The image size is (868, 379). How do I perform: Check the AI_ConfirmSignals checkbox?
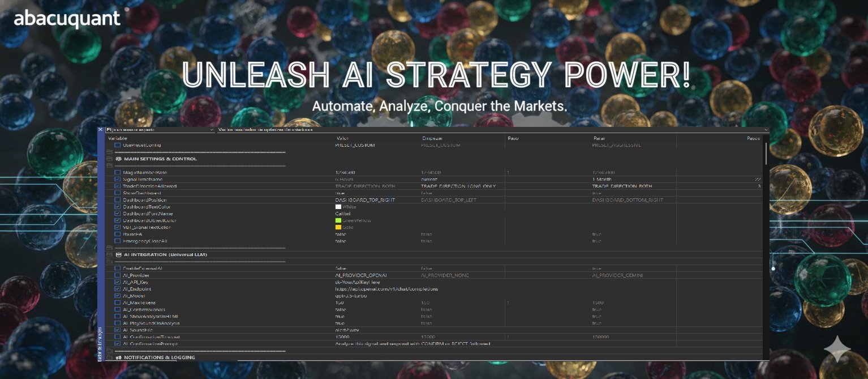click(118, 309)
